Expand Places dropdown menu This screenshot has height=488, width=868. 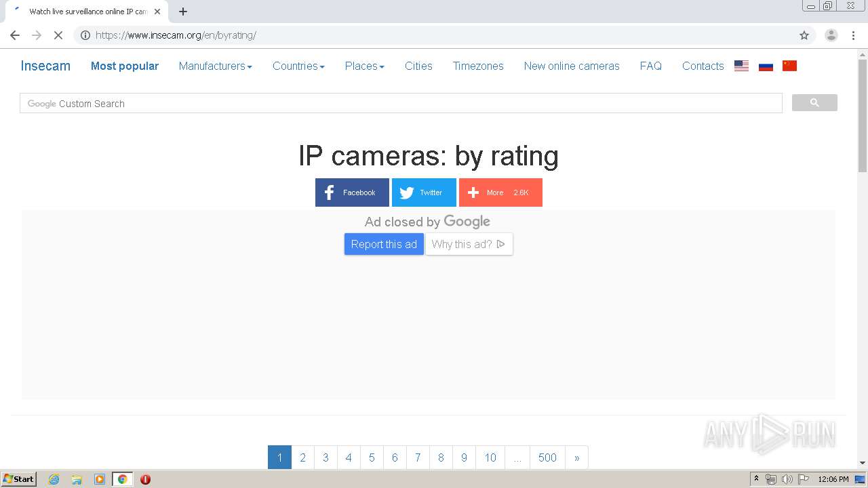(365, 66)
